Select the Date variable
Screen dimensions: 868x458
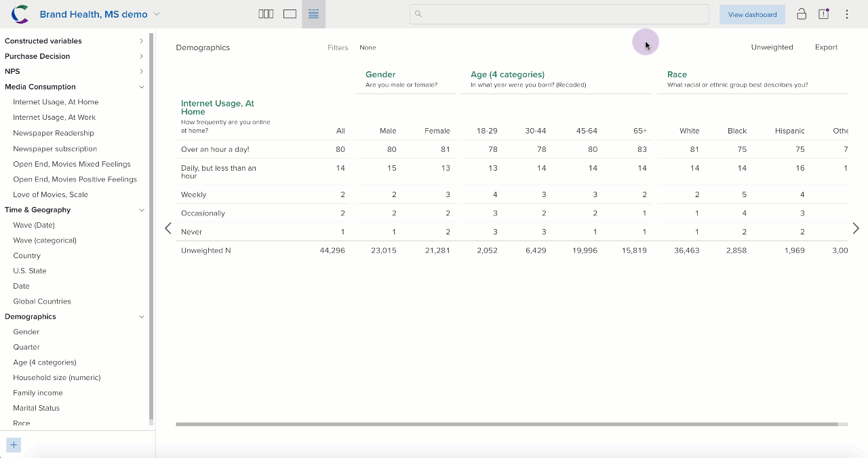click(21, 286)
